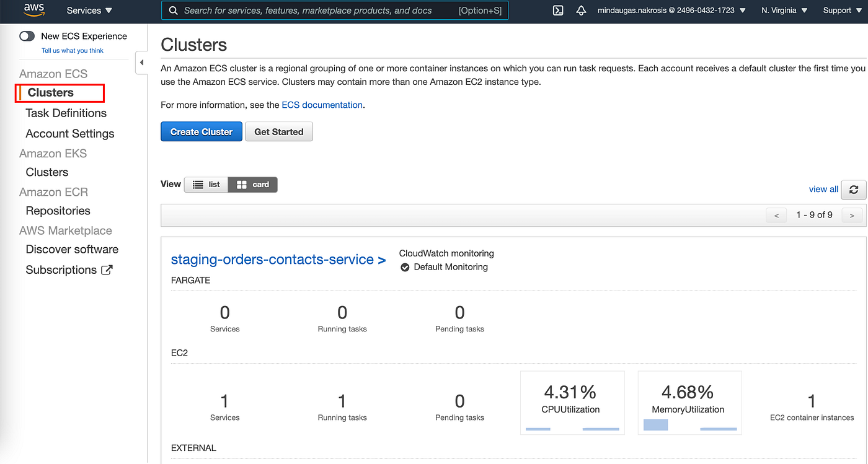Click the view all link

tap(823, 189)
